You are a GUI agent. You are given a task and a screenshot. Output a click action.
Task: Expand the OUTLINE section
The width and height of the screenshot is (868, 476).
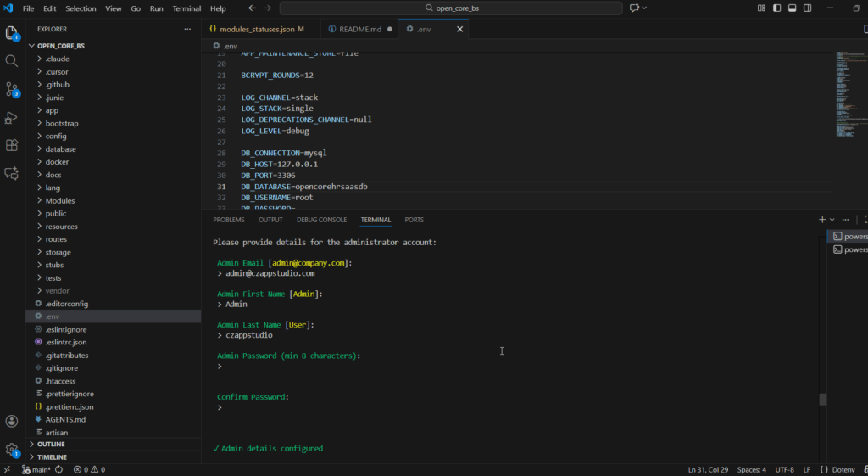point(51,444)
